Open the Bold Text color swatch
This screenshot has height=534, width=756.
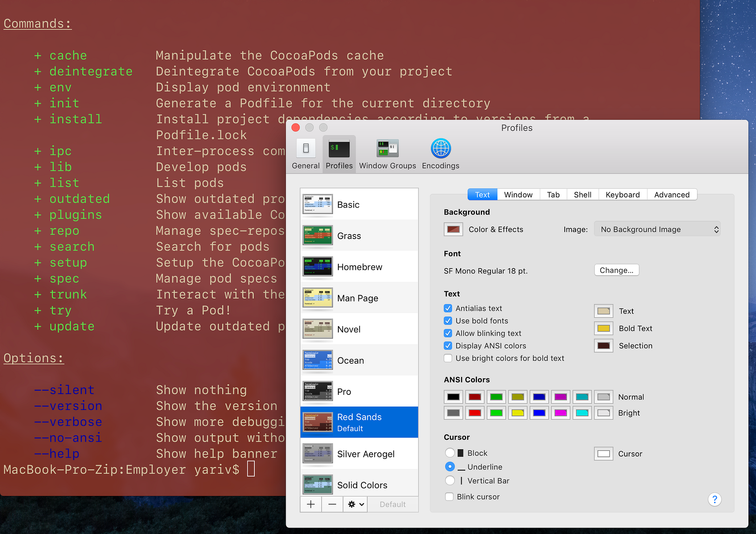click(603, 328)
